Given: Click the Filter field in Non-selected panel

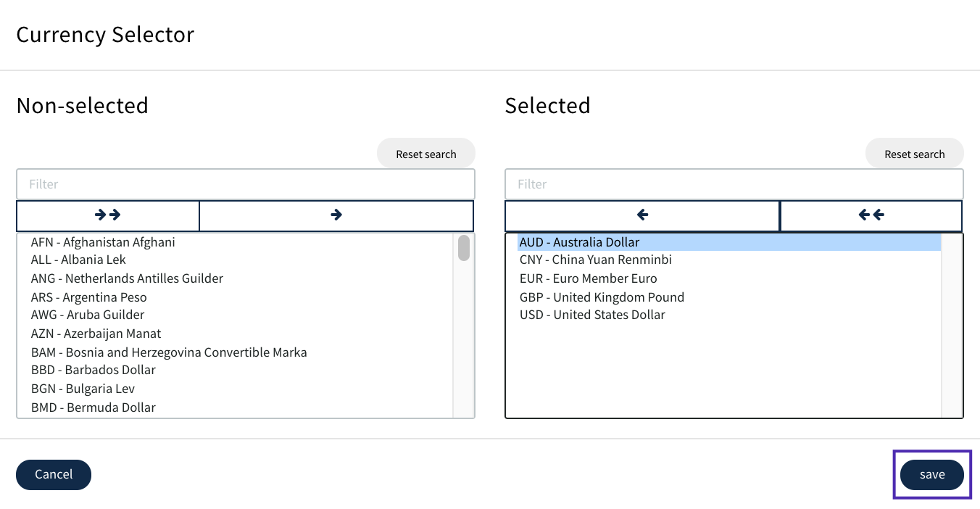Looking at the screenshot, I should point(245,183).
